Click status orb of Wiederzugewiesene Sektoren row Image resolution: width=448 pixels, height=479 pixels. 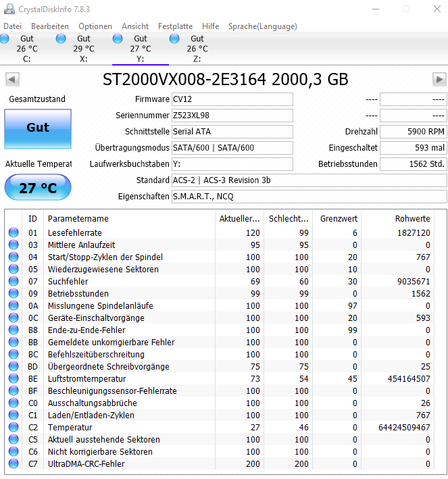[14, 269]
